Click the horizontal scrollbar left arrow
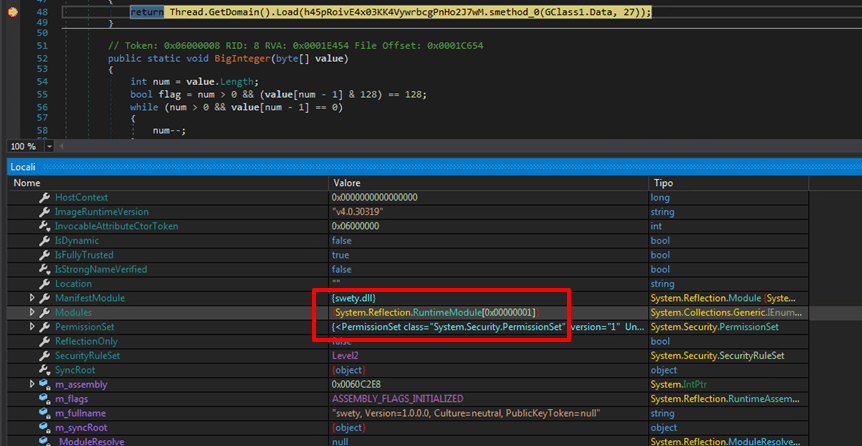Screen dimensions: 862x446 (x=61, y=146)
